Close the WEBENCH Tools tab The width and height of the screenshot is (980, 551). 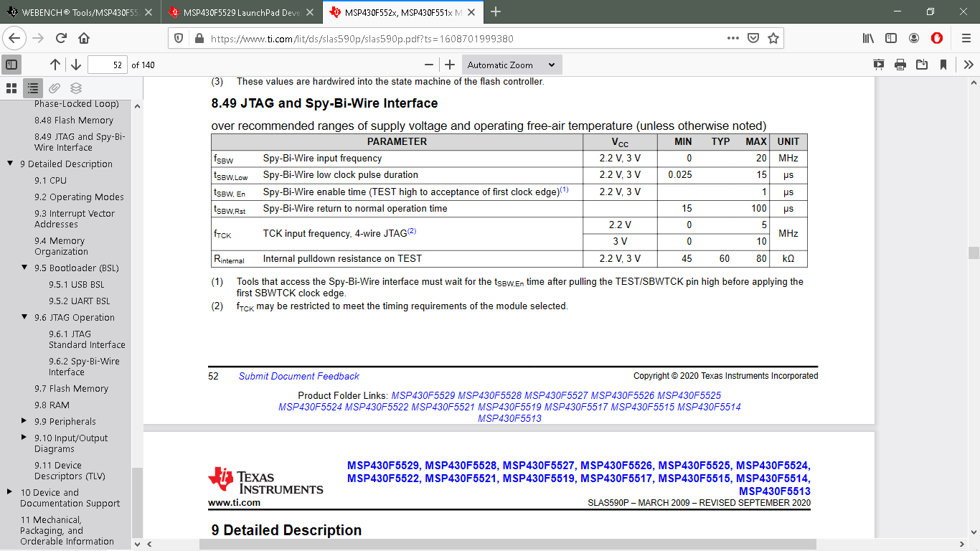coord(148,12)
